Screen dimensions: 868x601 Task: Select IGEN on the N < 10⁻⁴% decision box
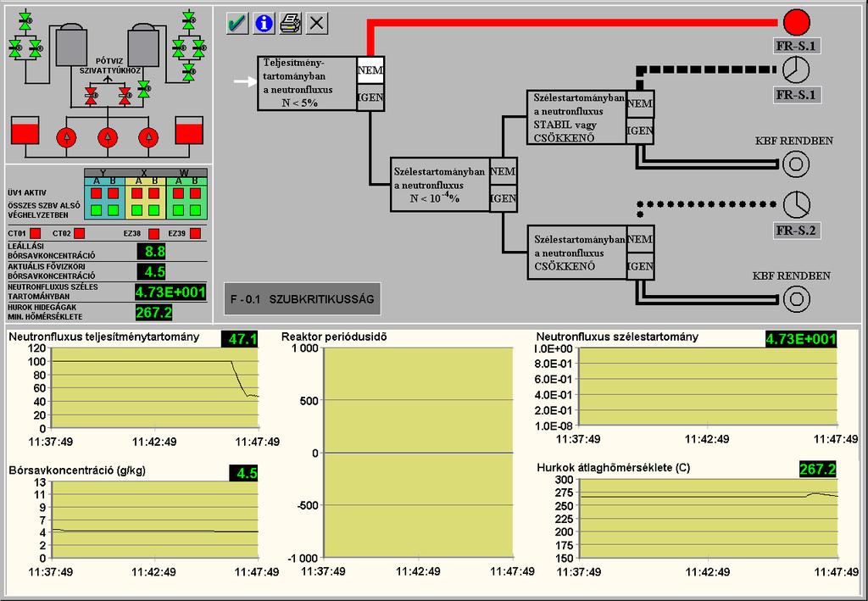point(504,198)
